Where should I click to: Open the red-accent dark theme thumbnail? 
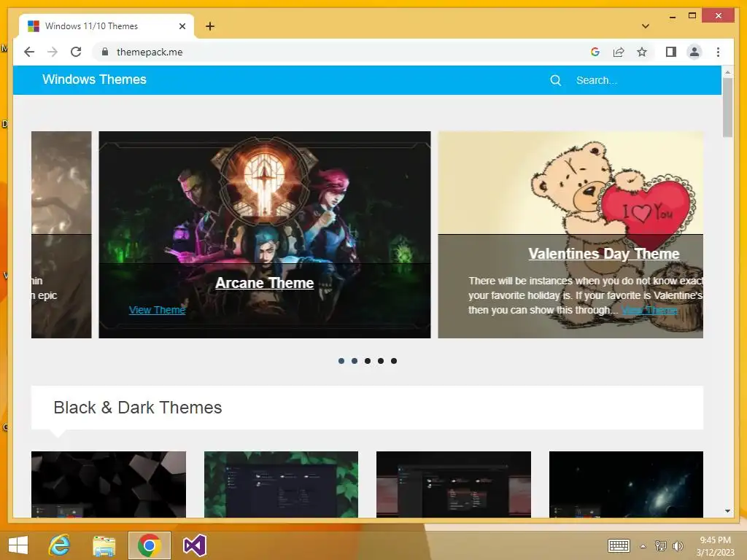454,484
